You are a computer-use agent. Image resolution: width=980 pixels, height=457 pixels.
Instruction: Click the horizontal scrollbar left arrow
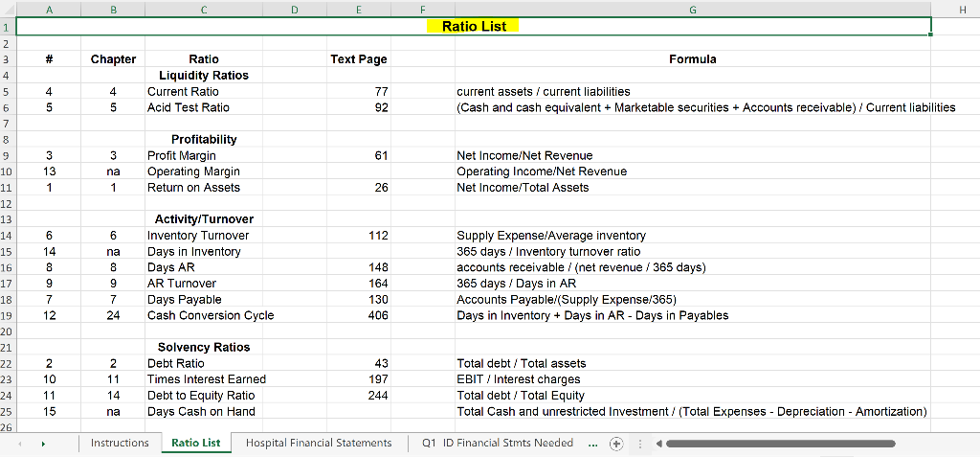(658, 444)
